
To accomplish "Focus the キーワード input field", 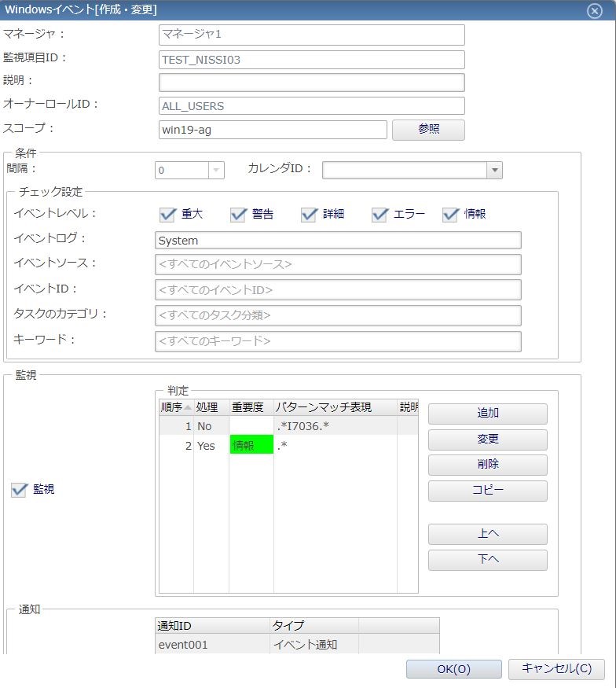I will [338, 341].
